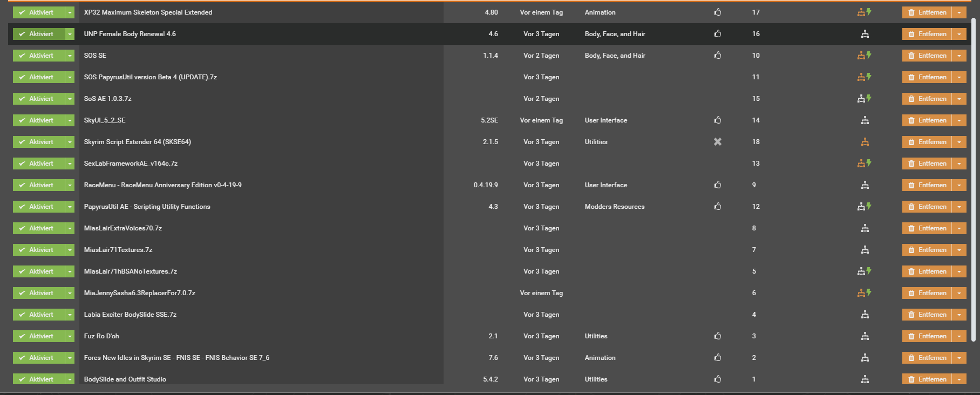Disable the SkyUI_5_2_SE mod via Aktiviert
The height and width of the screenshot is (395, 980).
(x=38, y=120)
